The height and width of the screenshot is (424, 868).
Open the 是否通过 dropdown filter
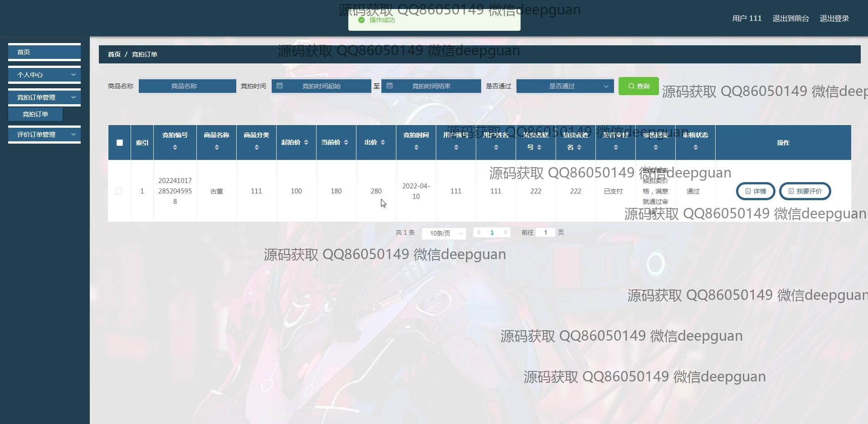pos(565,86)
